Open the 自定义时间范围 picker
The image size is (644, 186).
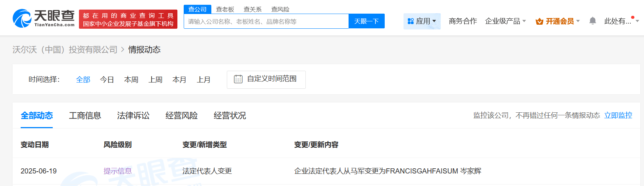pyautogui.click(x=266, y=80)
